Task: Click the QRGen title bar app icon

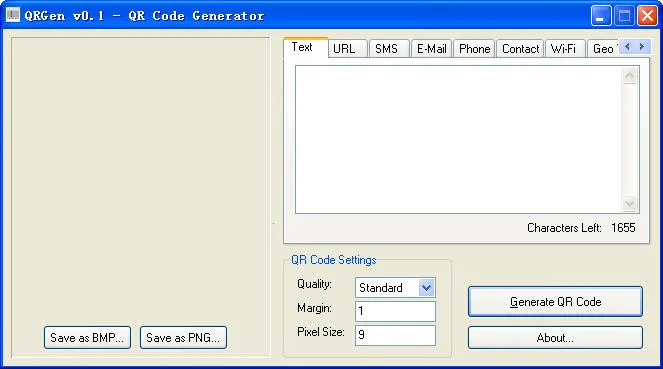Action: (13, 15)
